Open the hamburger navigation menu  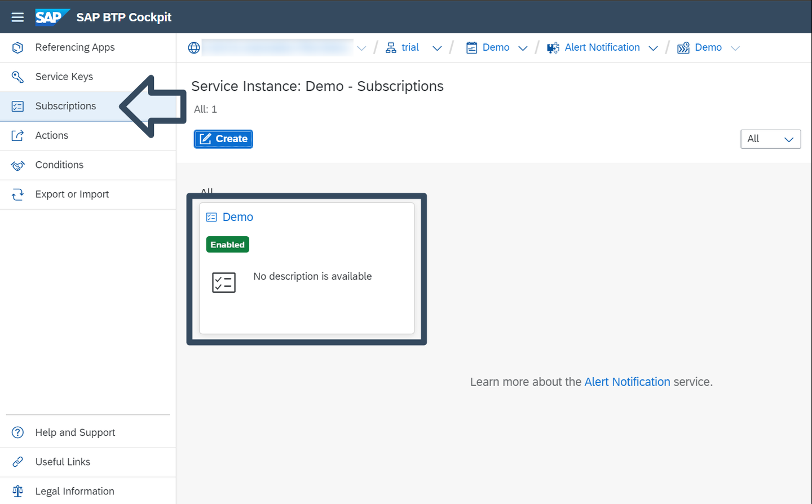pyautogui.click(x=17, y=17)
